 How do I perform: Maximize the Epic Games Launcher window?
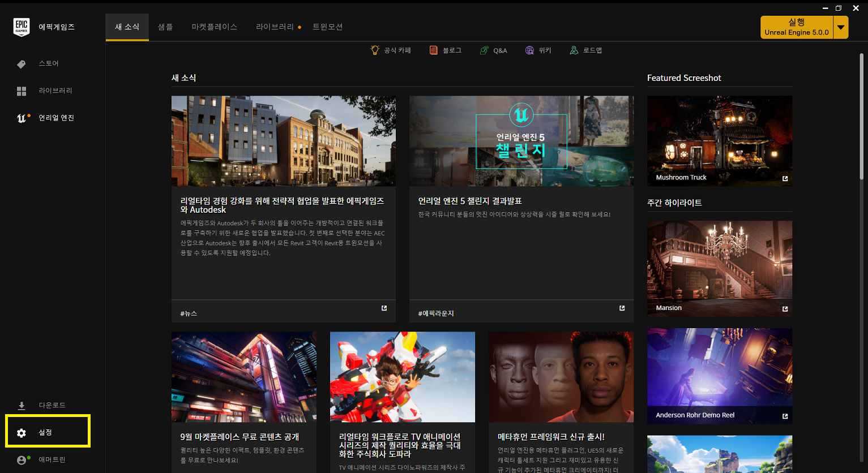pos(839,8)
